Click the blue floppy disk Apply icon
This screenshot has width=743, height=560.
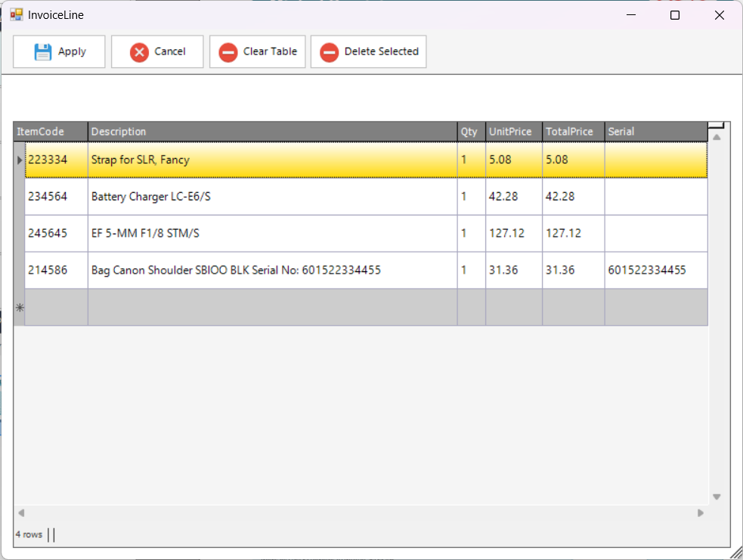[43, 52]
